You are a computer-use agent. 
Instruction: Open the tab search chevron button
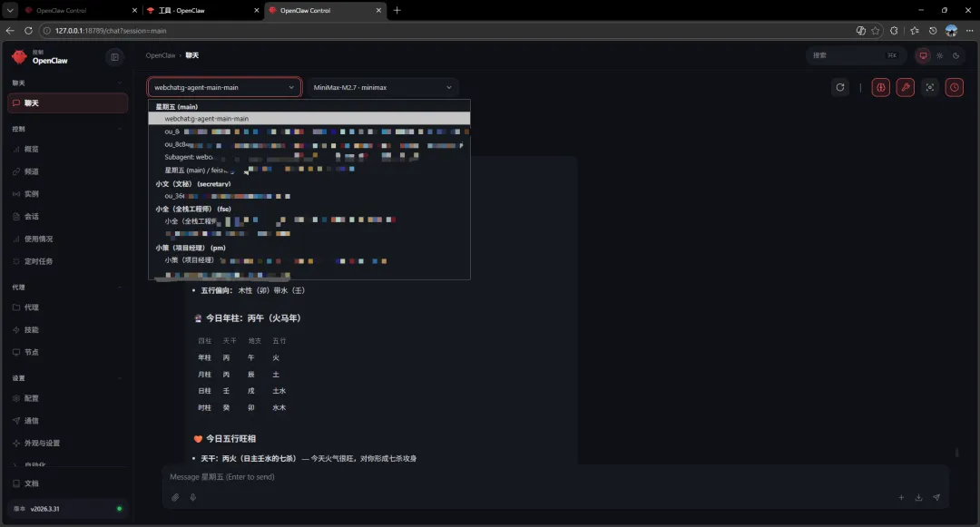point(10,11)
